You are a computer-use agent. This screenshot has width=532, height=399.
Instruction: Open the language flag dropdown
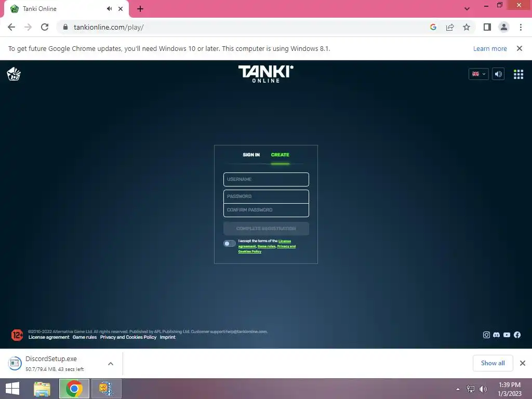478,74
